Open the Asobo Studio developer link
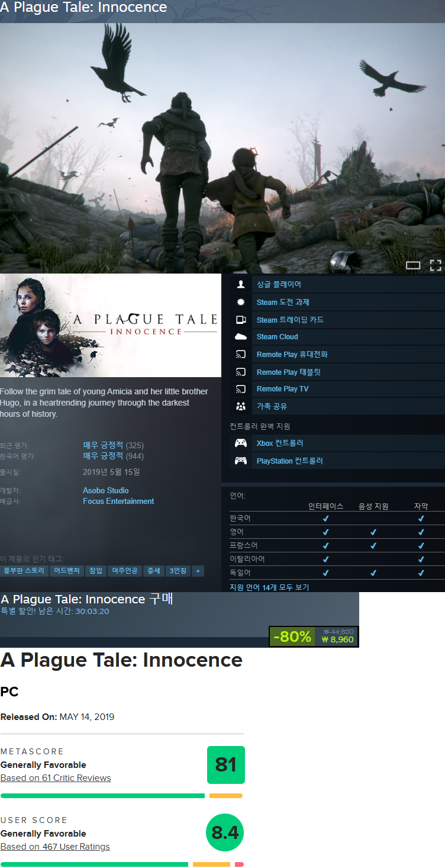The image size is (445, 868). click(x=105, y=490)
